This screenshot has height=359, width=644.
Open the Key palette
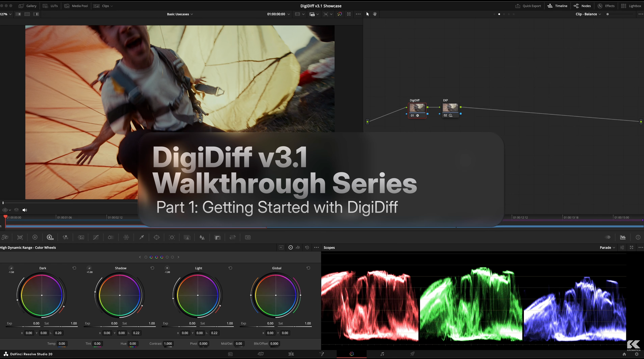(x=218, y=237)
